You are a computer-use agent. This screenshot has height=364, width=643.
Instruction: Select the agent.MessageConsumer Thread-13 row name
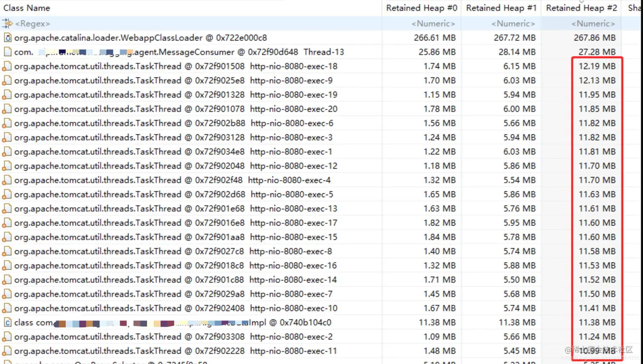click(179, 52)
